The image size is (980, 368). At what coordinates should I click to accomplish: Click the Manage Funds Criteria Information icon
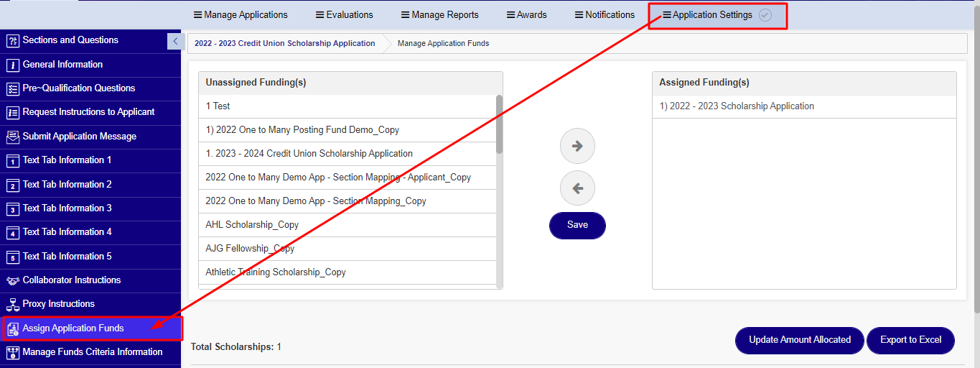pos(12,352)
